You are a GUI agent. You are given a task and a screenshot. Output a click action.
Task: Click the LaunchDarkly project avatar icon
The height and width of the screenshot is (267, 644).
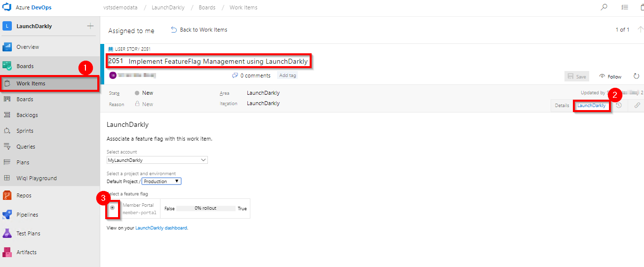click(7, 26)
